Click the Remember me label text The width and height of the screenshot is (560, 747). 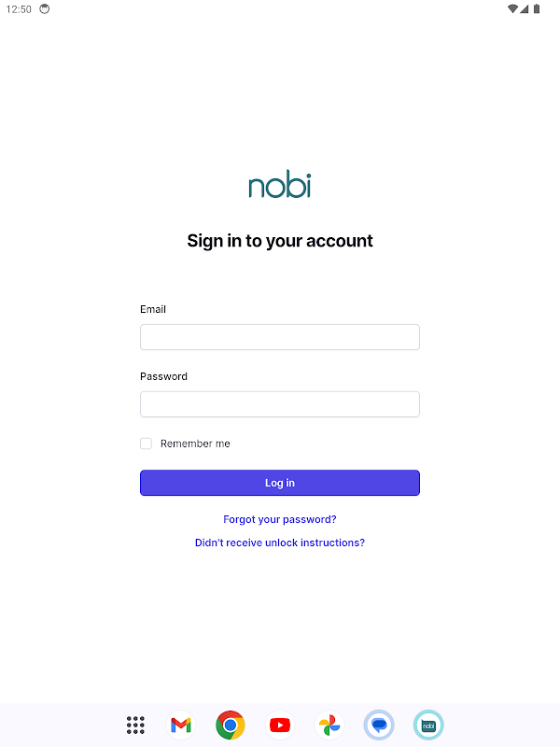click(195, 444)
